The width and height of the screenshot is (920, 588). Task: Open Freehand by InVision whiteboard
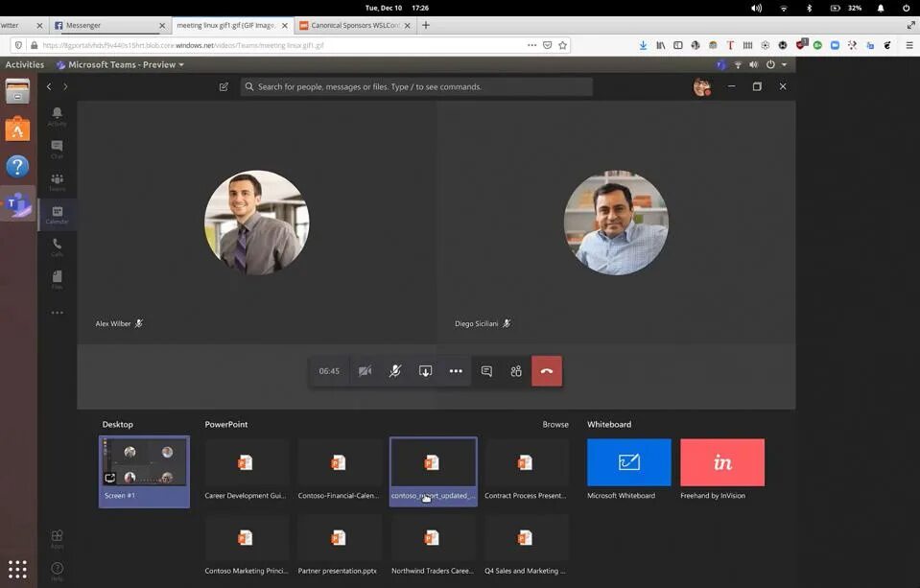point(722,469)
